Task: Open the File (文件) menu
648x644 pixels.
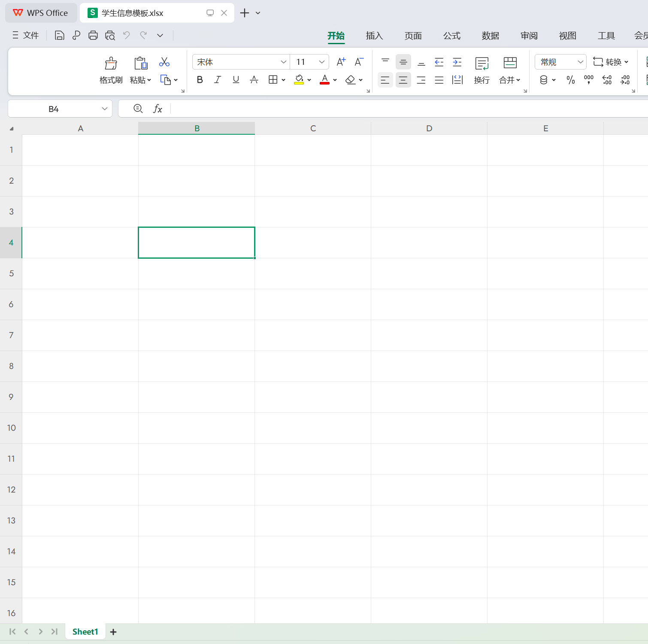Action: (26, 35)
